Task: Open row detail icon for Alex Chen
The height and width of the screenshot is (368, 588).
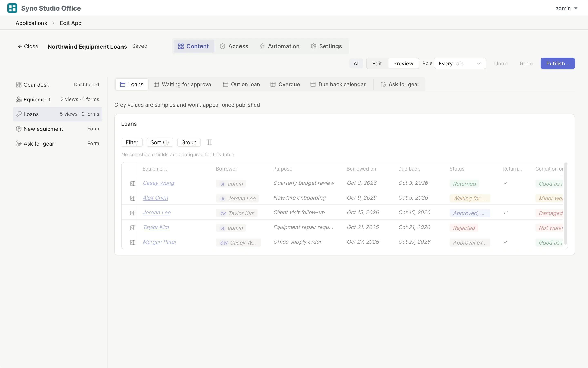Action: point(133,198)
